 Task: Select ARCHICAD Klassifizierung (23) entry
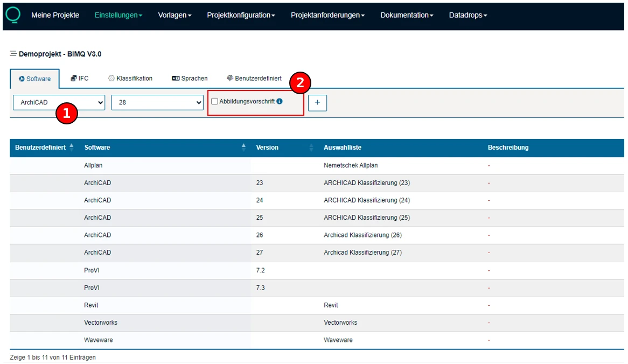click(x=366, y=183)
